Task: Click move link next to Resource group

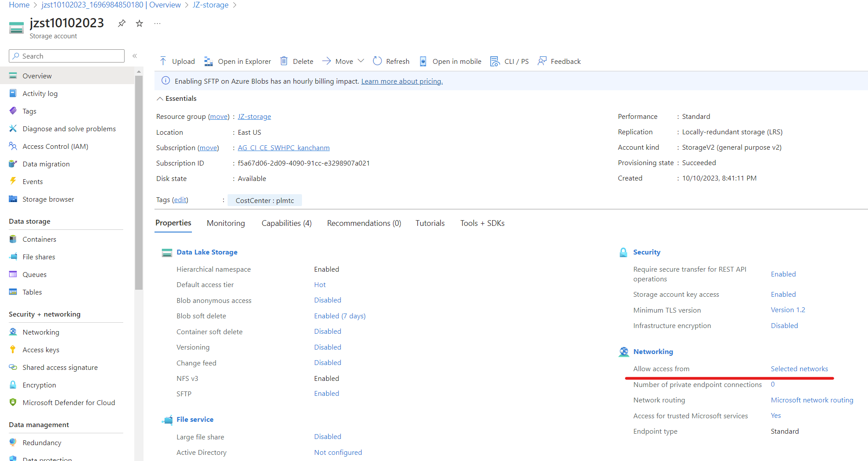Action: click(x=219, y=116)
